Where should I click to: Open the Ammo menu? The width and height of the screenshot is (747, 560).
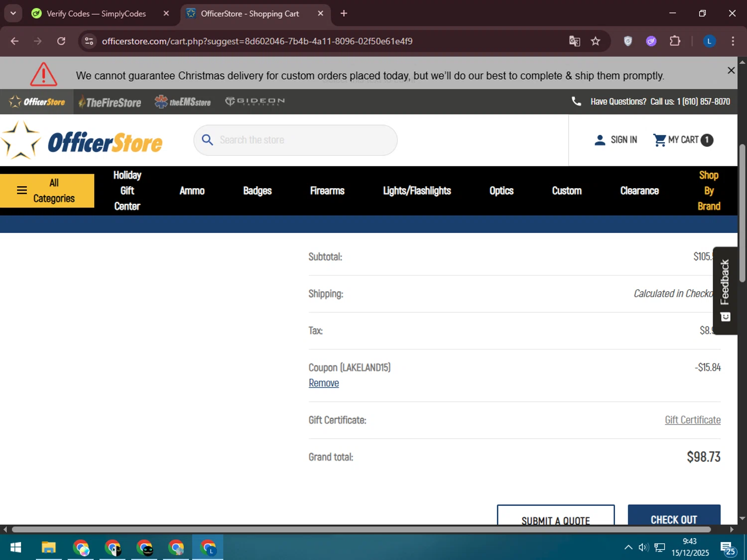tap(192, 191)
